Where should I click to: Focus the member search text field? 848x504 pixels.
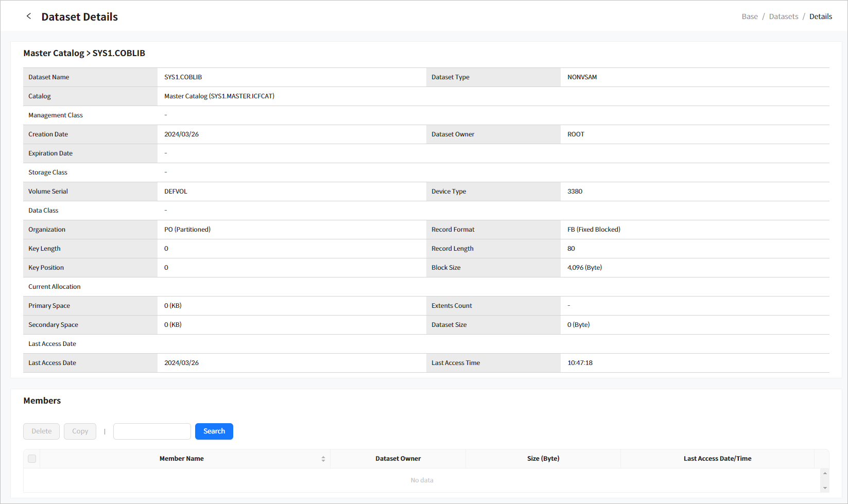click(x=152, y=431)
